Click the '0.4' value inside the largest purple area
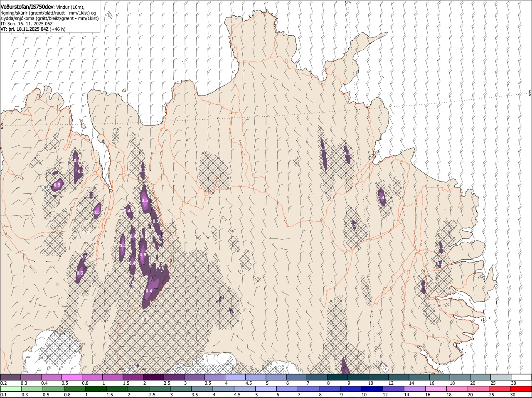 coord(149,291)
